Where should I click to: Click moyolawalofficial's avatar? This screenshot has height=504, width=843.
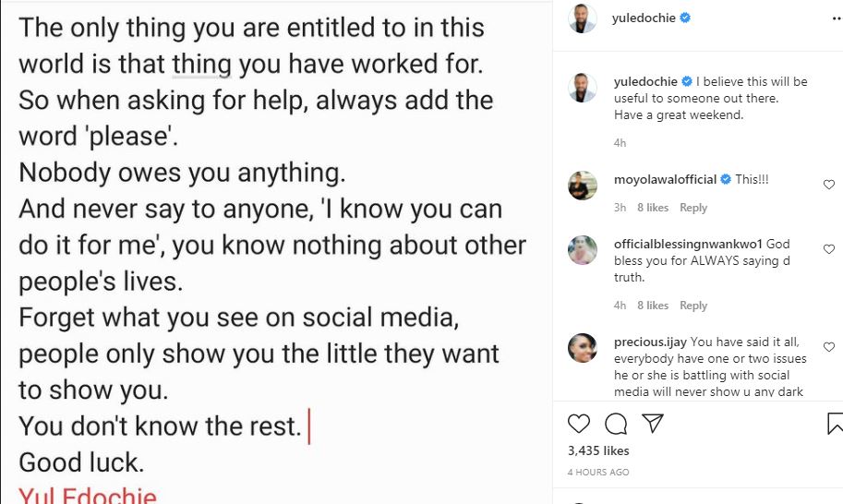[583, 185]
